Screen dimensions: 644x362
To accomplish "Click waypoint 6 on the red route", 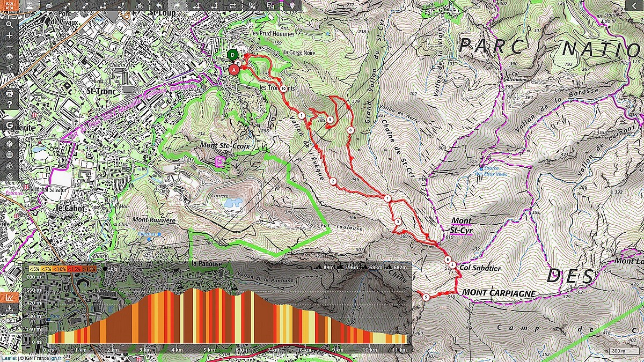I will 447,260.
